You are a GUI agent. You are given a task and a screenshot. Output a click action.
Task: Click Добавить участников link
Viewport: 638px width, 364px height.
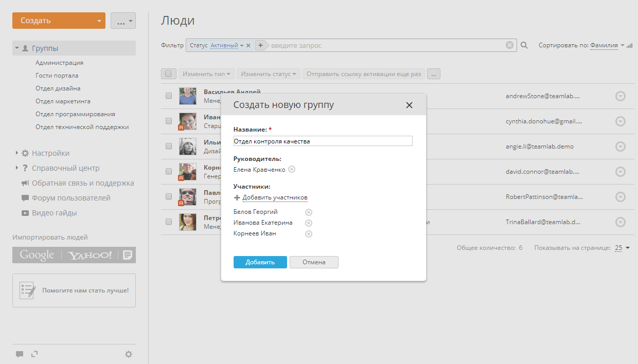pyautogui.click(x=275, y=197)
